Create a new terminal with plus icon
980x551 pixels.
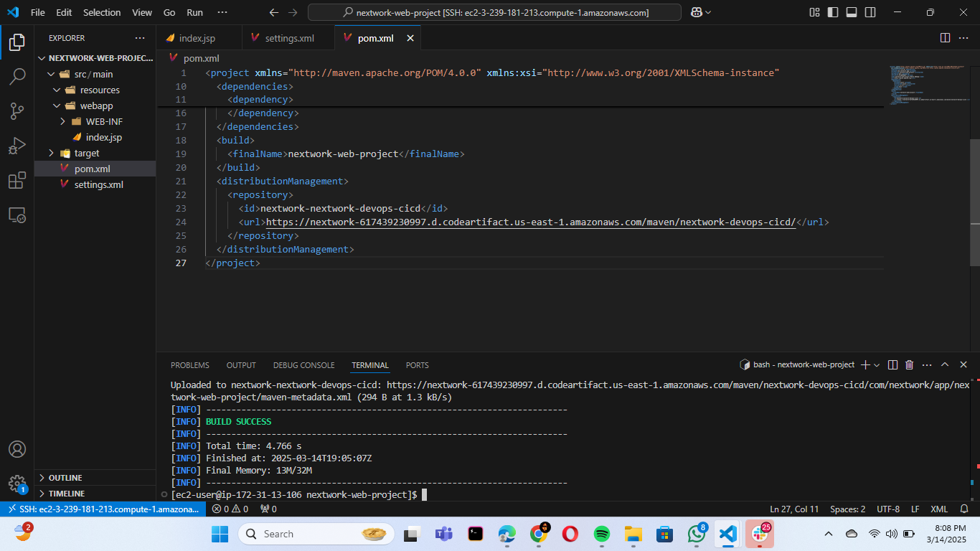pyautogui.click(x=865, y=365)
